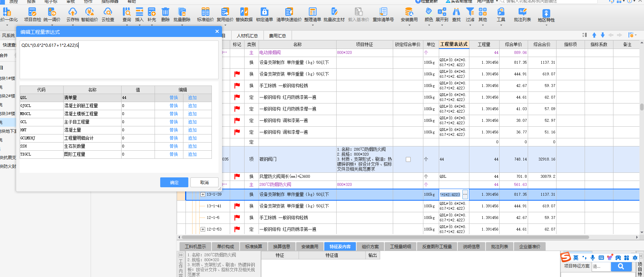Image resolution: width=644 pixels, height=277 pixels.
Task: Click the table horizontal scrollbar
Action: pos(385,237)
